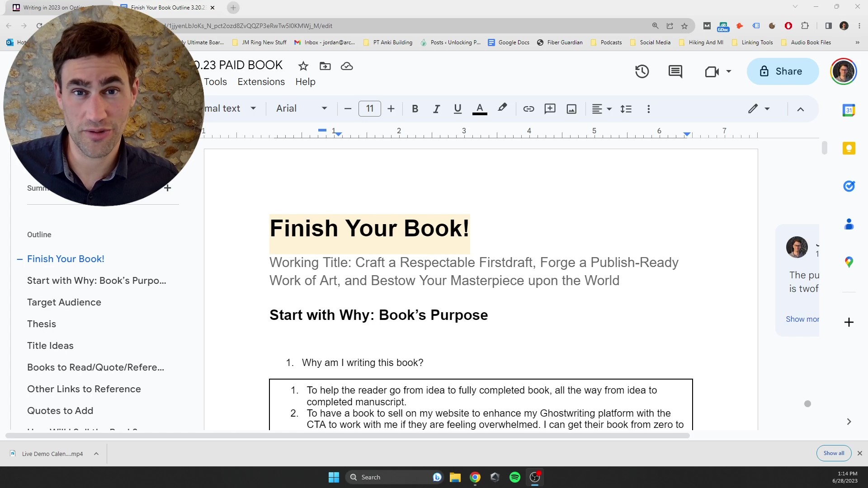The height and width of the screenshot is (488, 868).
Task: Open Google Calendar side panel
Action: click(x=849, y=110)
